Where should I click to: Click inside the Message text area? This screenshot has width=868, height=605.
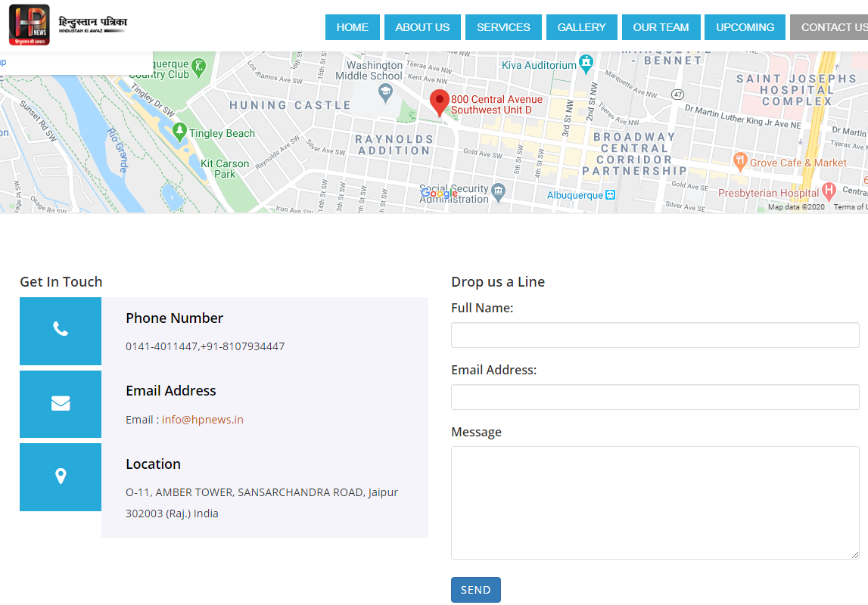tap(655, 503)
